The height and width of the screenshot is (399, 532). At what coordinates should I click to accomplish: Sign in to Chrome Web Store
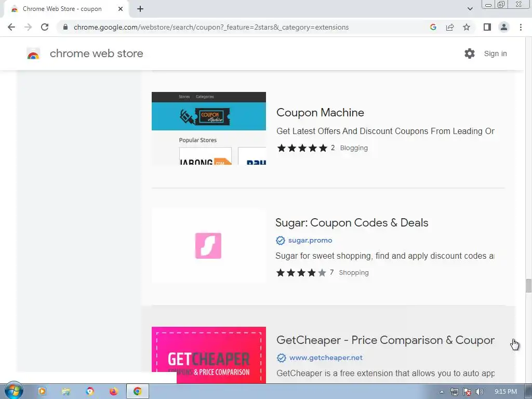point(495,54)
